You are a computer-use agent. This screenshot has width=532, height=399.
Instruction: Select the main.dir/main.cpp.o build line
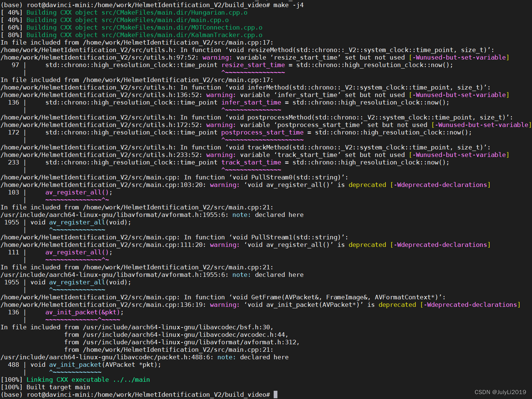click(115, 20)
